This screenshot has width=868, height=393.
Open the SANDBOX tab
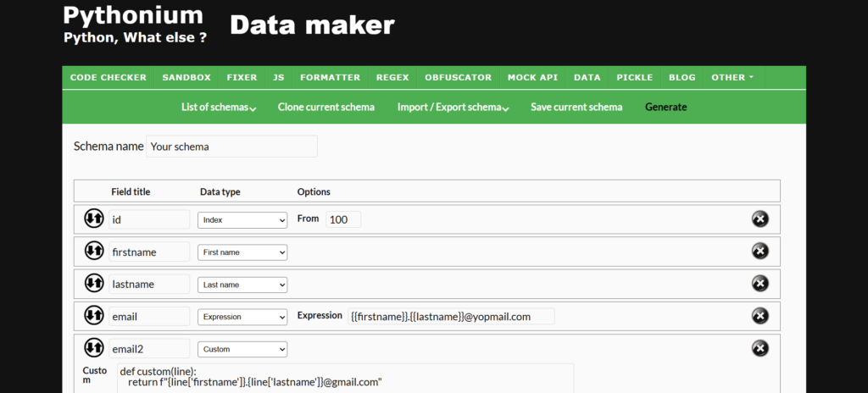tap(186, 77)
